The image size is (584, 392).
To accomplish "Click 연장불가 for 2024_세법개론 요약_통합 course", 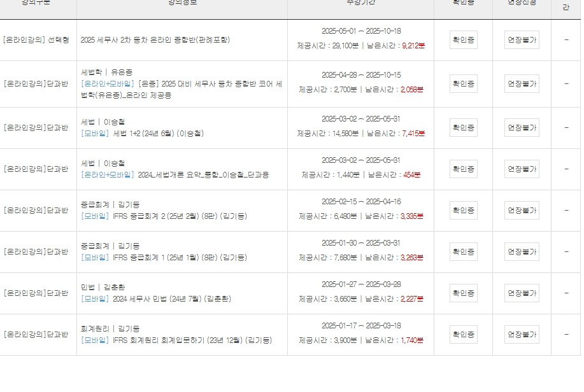I will point(522,169).
